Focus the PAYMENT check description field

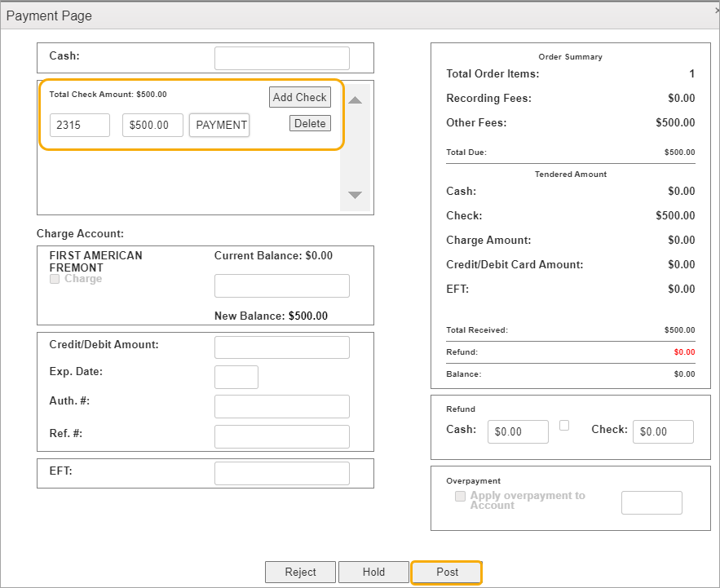click(x=219, y=125)
